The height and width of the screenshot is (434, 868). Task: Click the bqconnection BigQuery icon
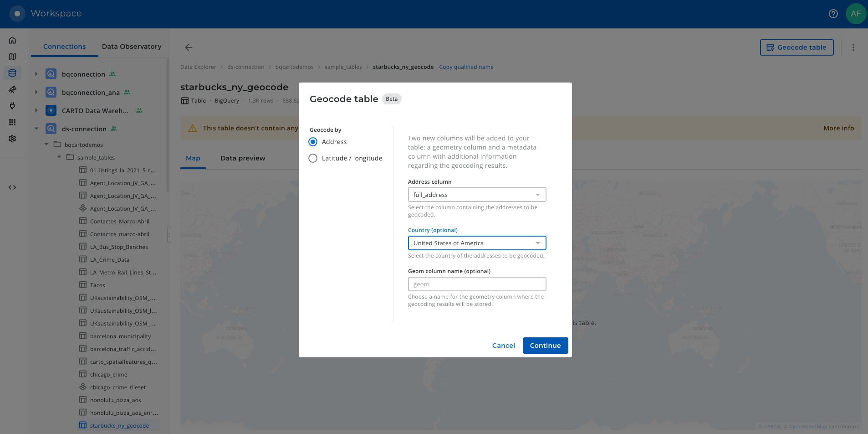(x=51, y=74)
